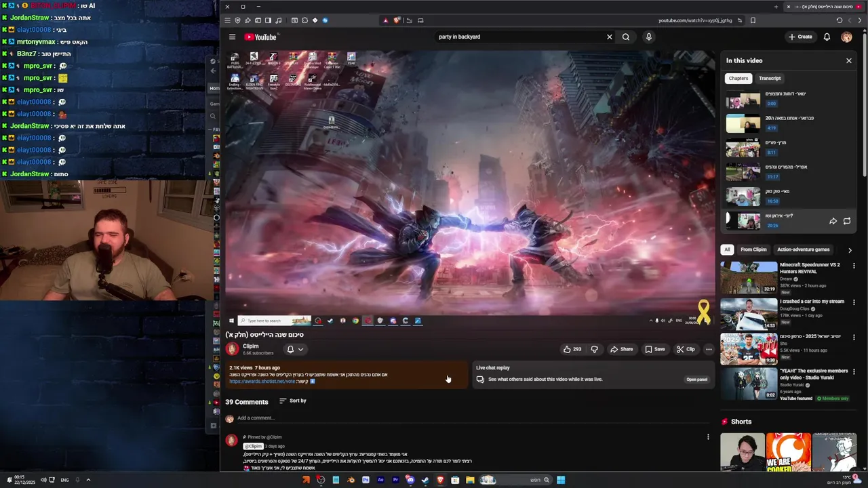Open pinned comment options menu
This screenshot has width=868, height=488.
pos(708,437)
